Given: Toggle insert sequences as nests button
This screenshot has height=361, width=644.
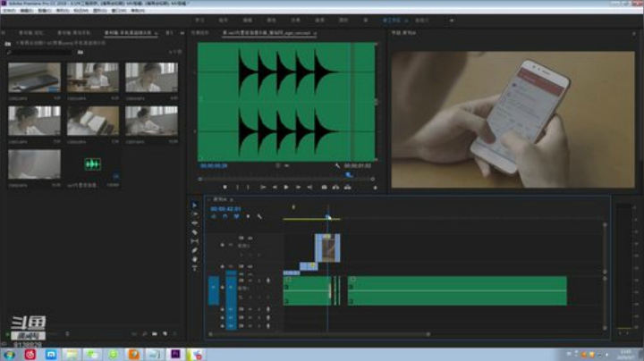Looking at the screenshot, I should pyautogui.click(x=214, y=216).
